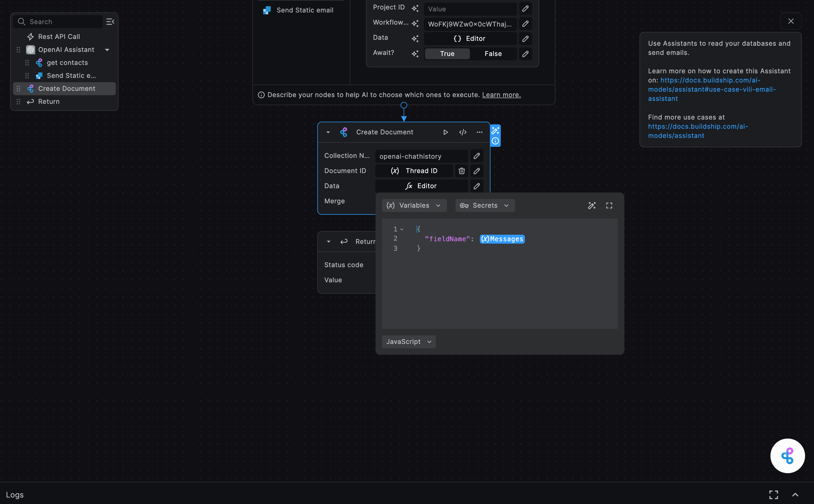
Task: Set Await option to False
Action: pos(493,54)
